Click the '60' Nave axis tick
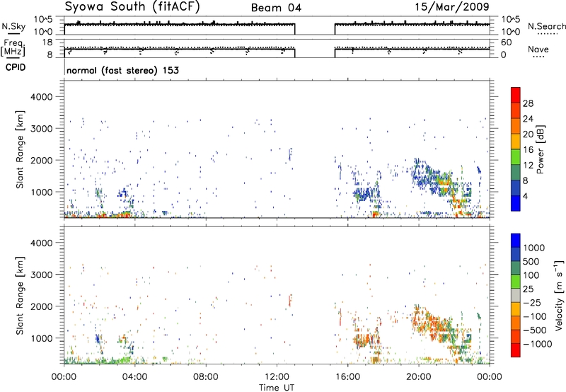Viewport: 566px width, 392px height. click(x=506, y=42)
